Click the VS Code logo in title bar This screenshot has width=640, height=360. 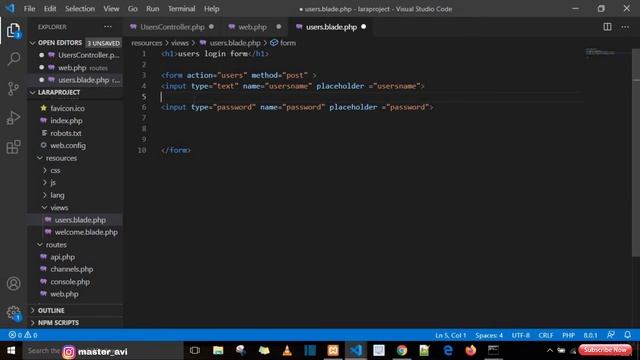[x=10, y=9]
